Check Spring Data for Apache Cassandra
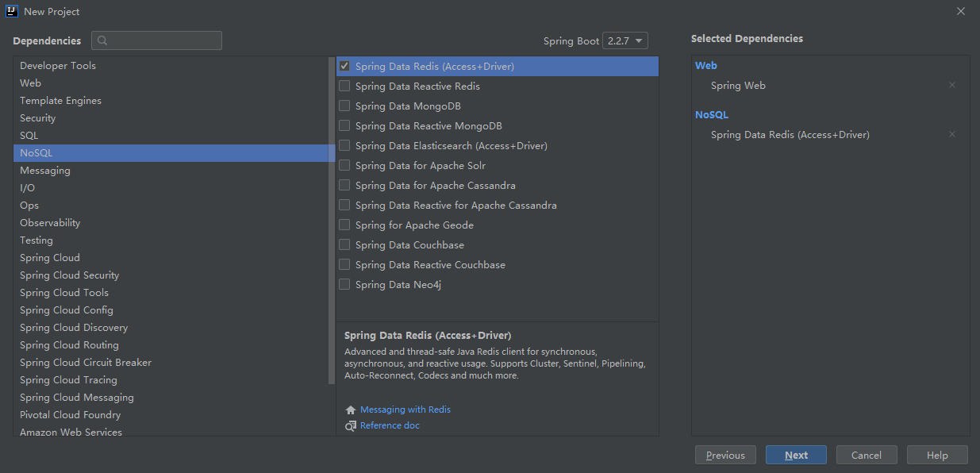 pos(344,185)
